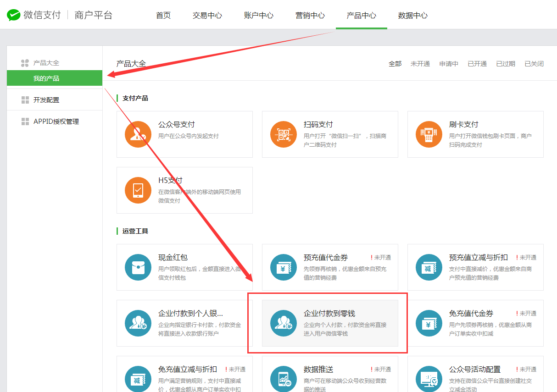The width and height of the screenshot is (557, 392).
Task: Open APPID授权管理 sidebar item
Action: click(56, 121)
